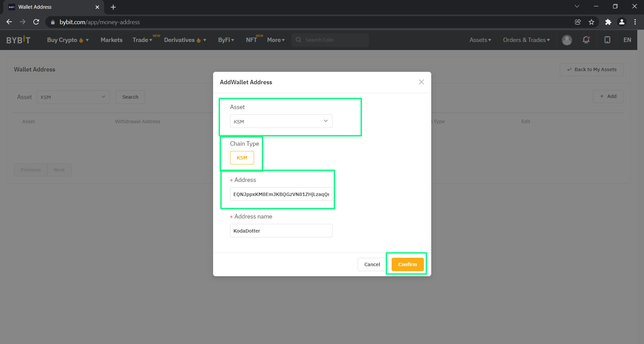Click the Cancel button
Viewport: 644px width, 344px height.
(372, 264)
